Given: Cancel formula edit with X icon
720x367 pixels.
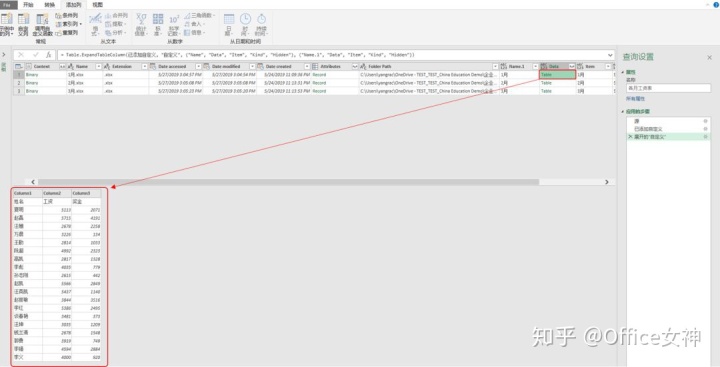Looking at the screenshot, I should (21, 55).
